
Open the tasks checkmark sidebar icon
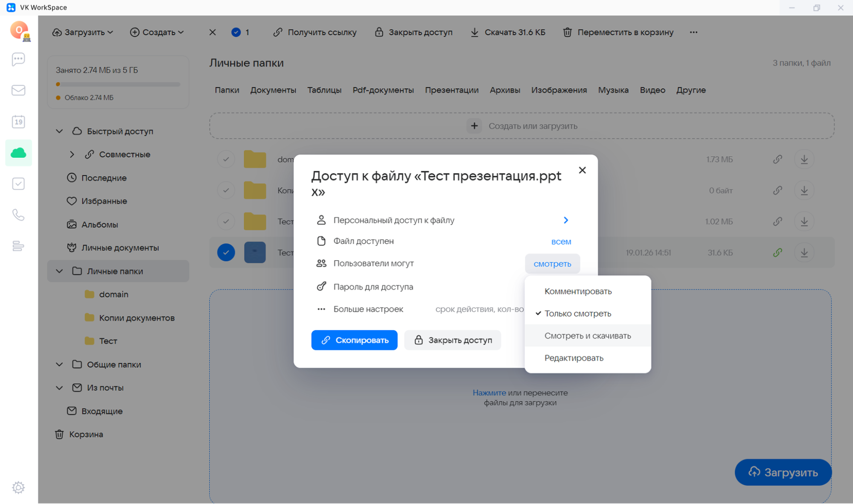coord(18,184)
